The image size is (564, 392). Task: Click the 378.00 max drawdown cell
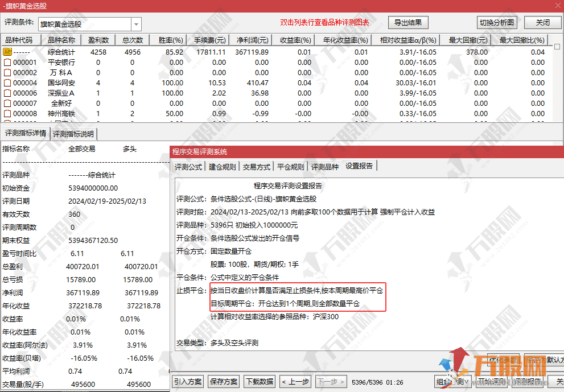[x=477, y=52]
